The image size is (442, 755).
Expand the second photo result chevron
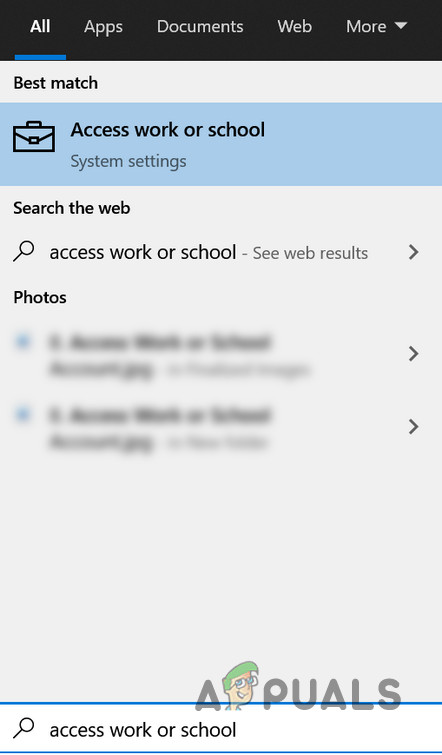click(414, 427)
